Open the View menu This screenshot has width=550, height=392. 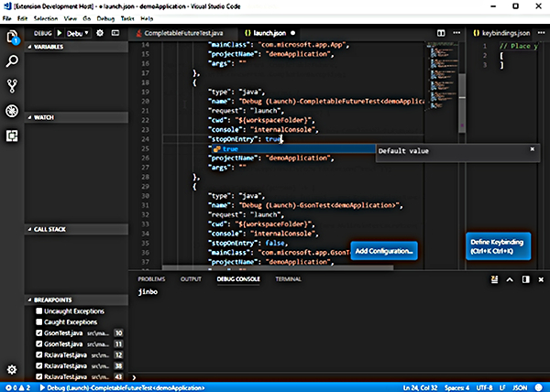point(71,18)
